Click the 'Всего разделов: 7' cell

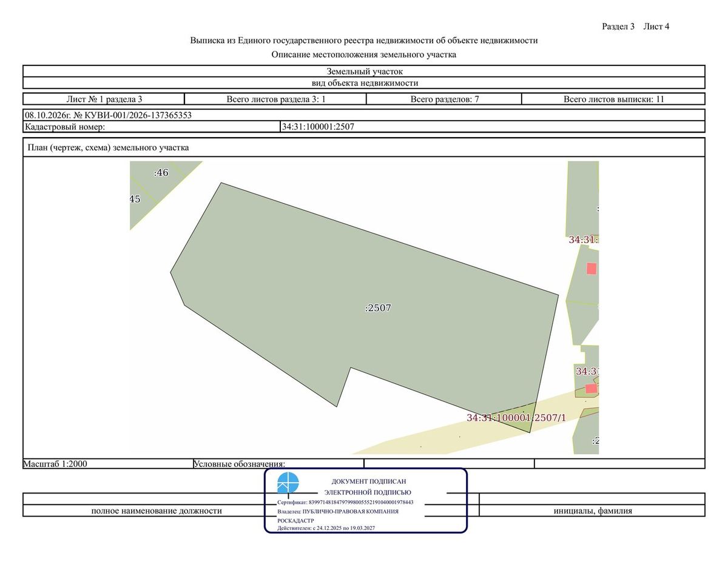click(x=445, y=99)
